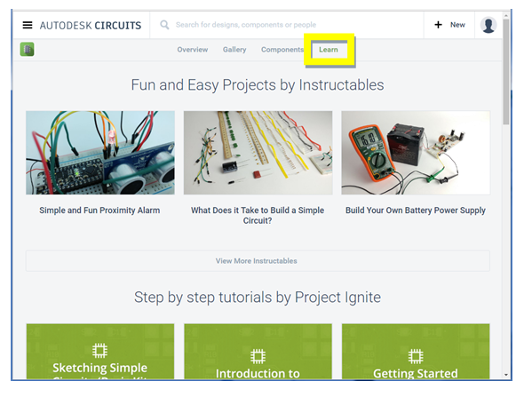Open the battery power supply thumbnail

point(416,153)
